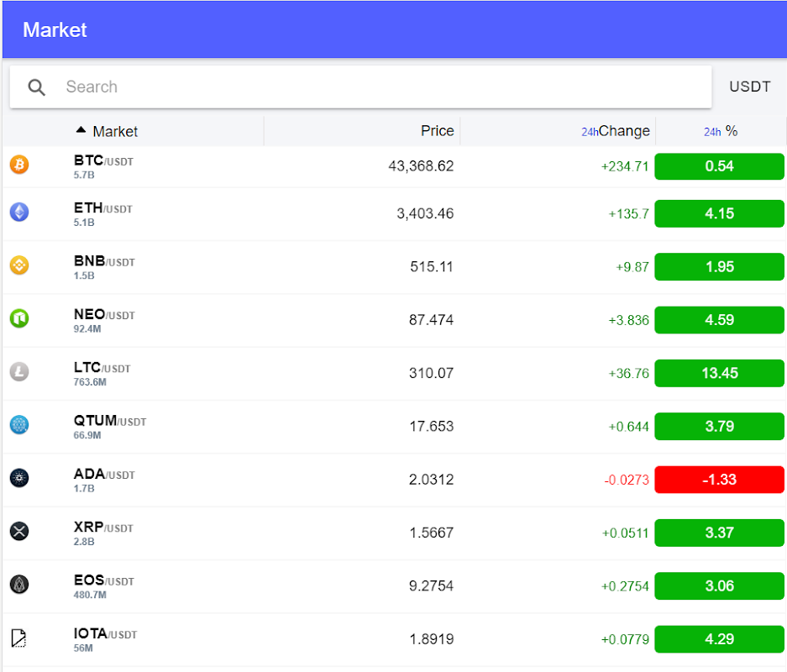
Task: Click the +9.87 change value
Action: 632,266
